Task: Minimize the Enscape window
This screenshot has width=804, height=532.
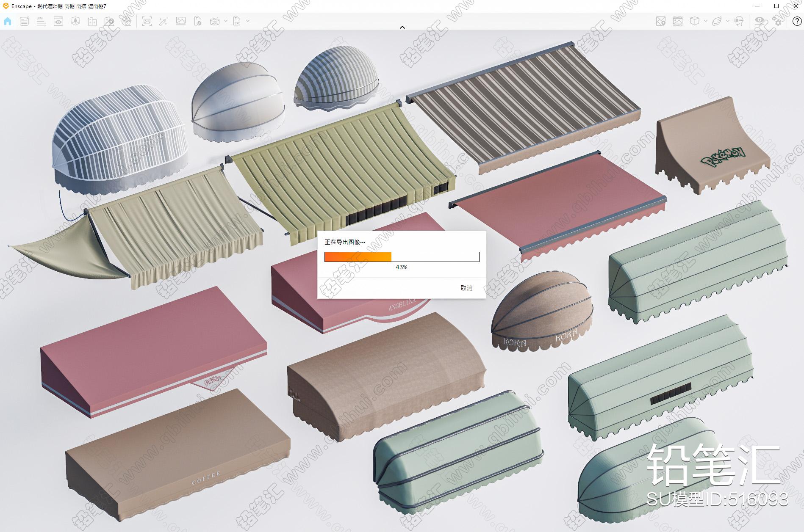Action: click(757, 6)
